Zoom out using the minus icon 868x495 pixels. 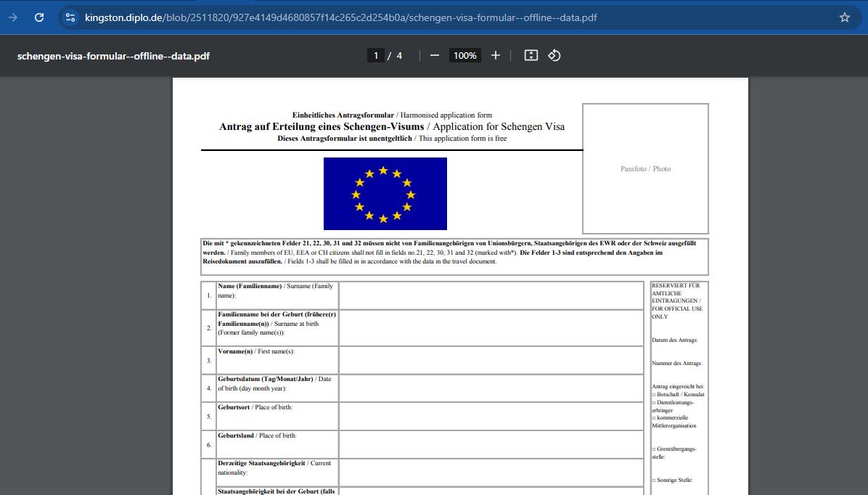coord(434,54)
